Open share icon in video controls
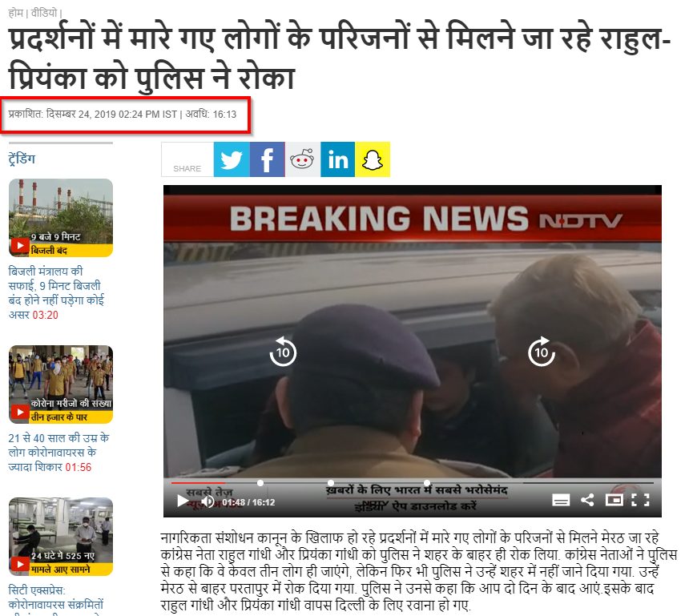Screen dimensions: 693x616 point(587,500)
